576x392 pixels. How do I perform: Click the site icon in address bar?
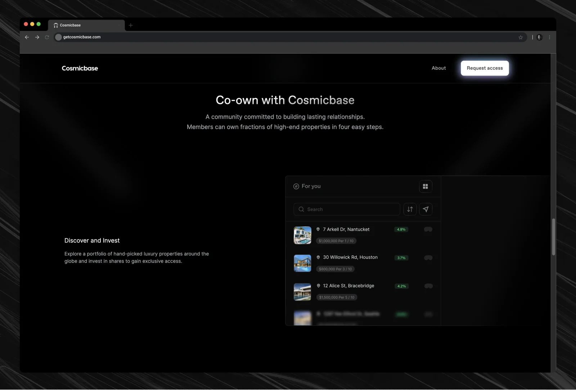tap(58, 37)
